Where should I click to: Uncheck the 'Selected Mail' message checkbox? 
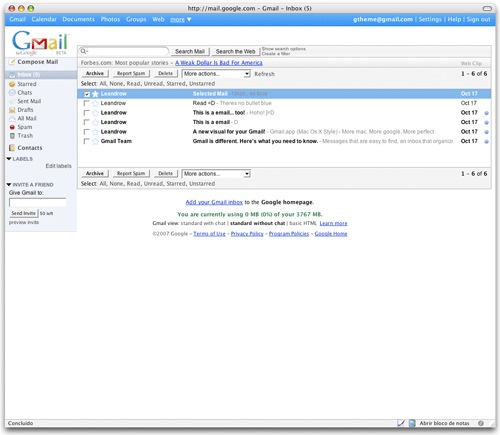(87, 94)
